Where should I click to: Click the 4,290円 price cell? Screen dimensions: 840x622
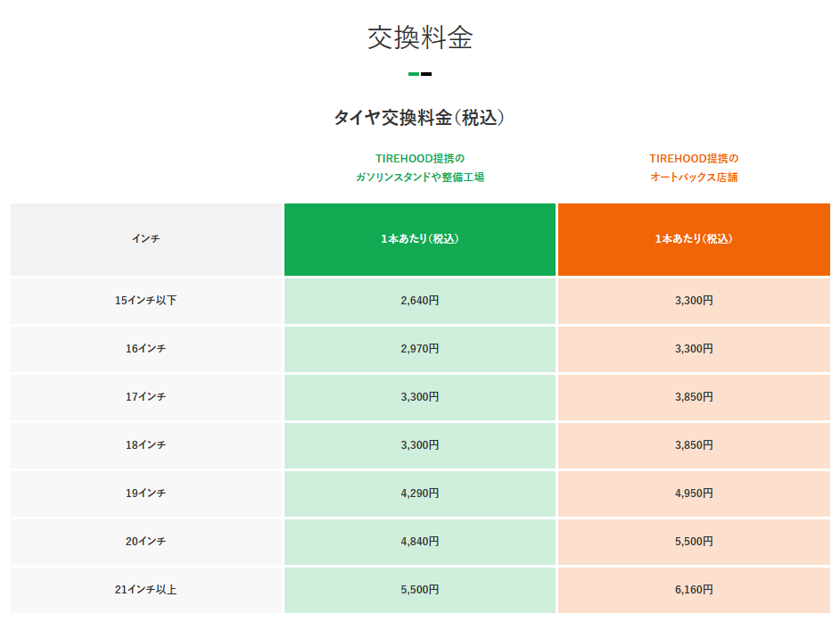click(419, 493)
